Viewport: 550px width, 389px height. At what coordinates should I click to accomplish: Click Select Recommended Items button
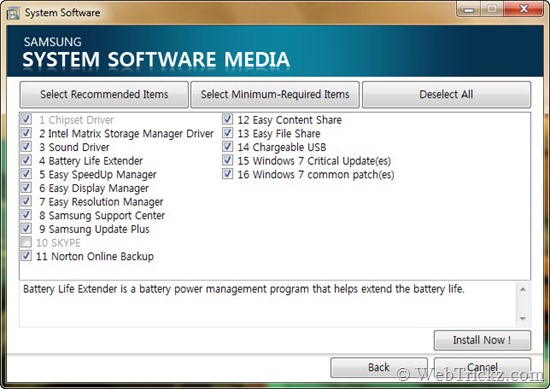tap(104, 94)
